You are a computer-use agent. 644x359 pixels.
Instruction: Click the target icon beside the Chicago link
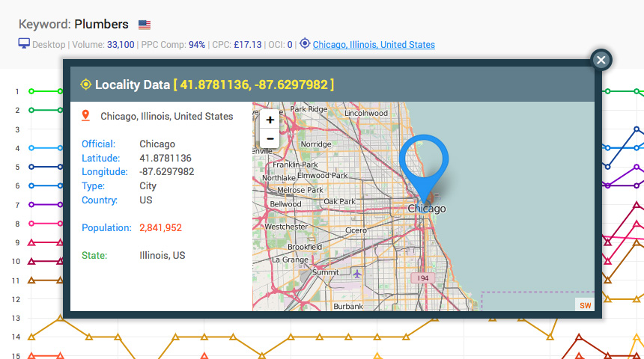pos(305,44)
